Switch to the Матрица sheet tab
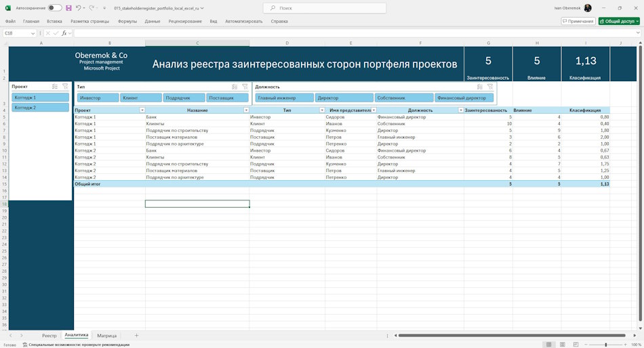Image resolution: width=644 pixels, height=348 pixels. [107, 336]
